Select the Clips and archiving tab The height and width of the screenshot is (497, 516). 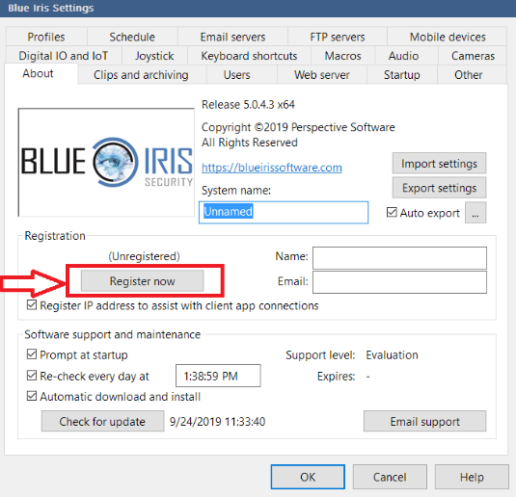point(141,75)
